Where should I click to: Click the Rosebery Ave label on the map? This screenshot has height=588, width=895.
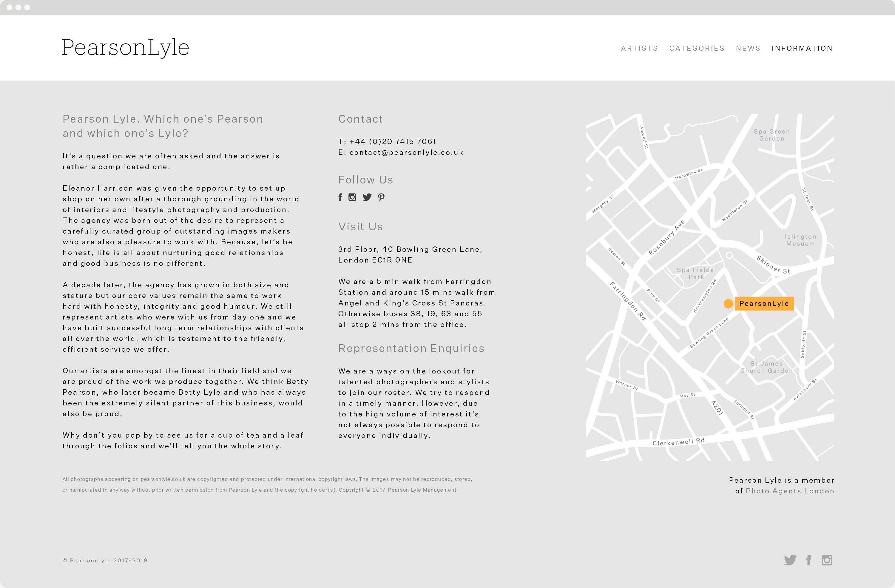[x=667, y=237]
